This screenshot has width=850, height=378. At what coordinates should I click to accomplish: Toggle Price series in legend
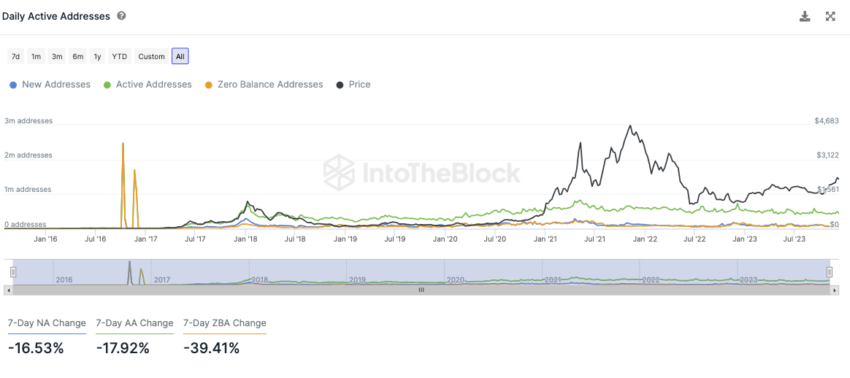tap(353, 85)
